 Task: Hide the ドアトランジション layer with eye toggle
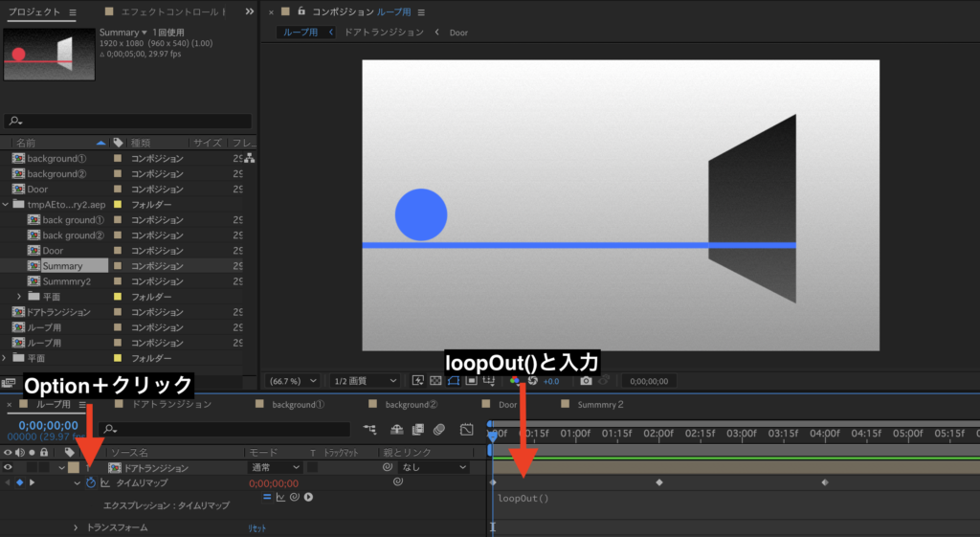(x=9, y=468)
